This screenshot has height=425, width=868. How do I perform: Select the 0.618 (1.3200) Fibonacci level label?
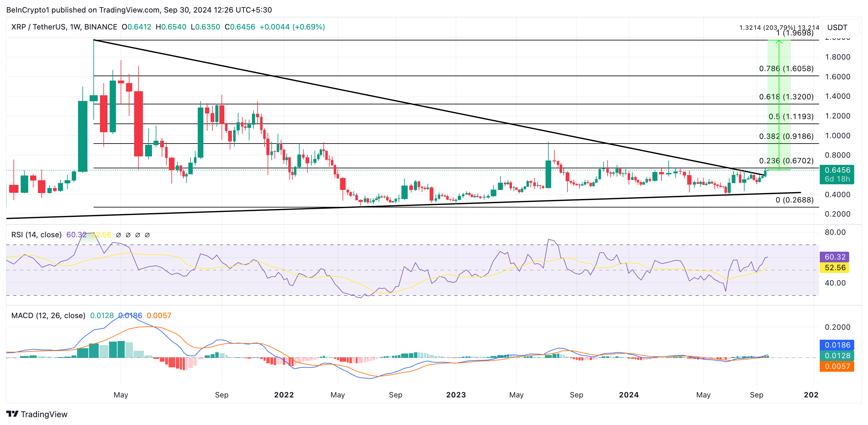click(x=786, y=97)
